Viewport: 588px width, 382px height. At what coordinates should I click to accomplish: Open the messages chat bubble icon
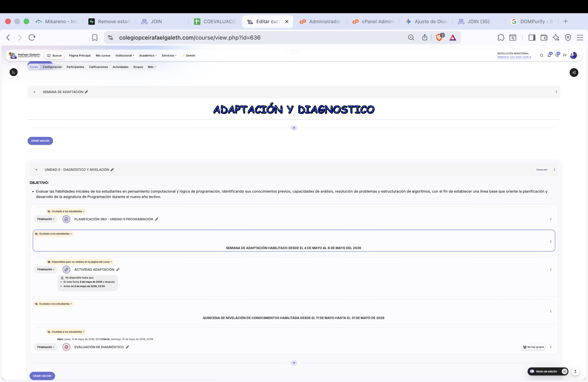[x=557, y=56]
